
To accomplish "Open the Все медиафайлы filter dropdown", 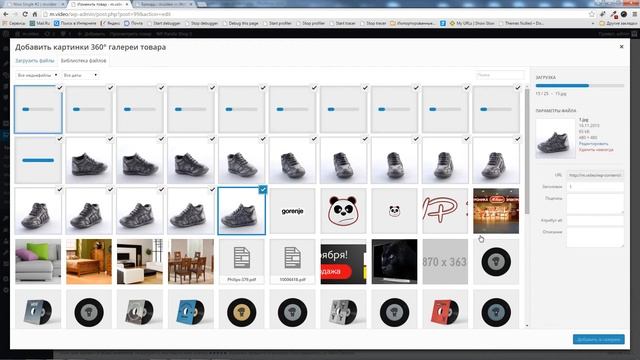I will (x=37, y=76).
